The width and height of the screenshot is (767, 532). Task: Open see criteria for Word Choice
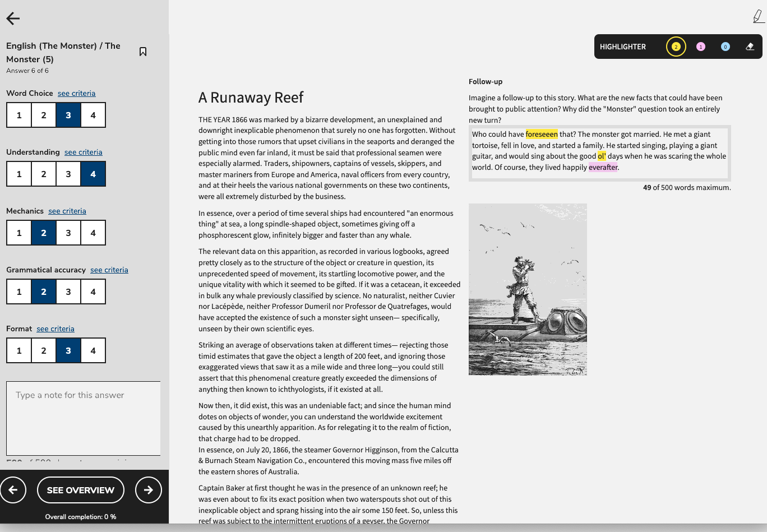[x=76, y=93]
